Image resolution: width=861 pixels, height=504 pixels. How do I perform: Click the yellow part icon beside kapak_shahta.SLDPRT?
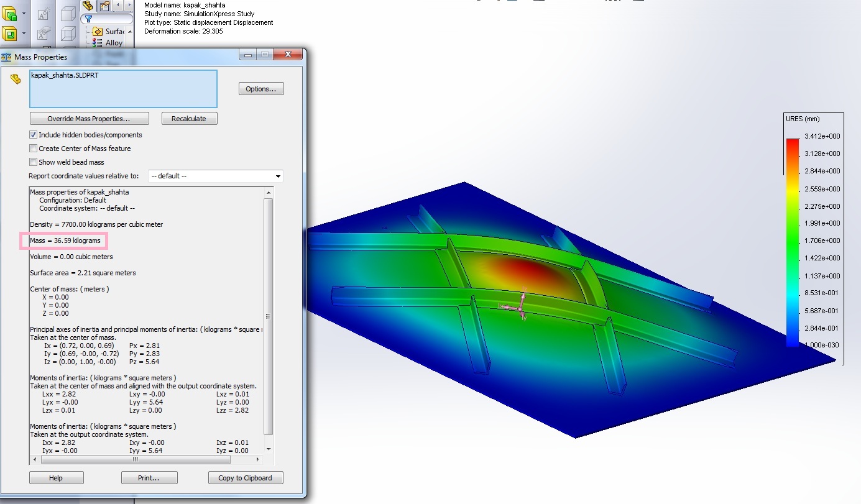(x=16, y=78)
